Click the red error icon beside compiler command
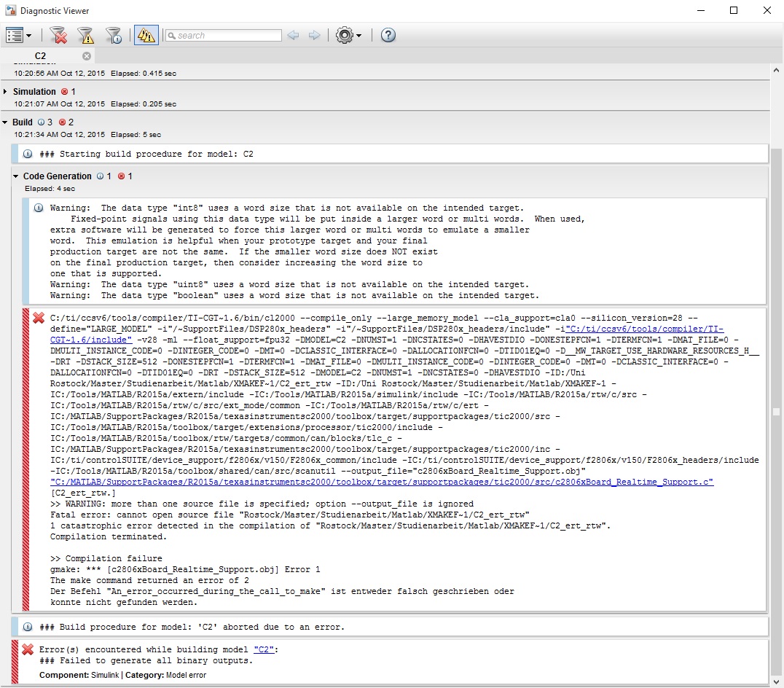784x688 pixels. pos(39,318)
